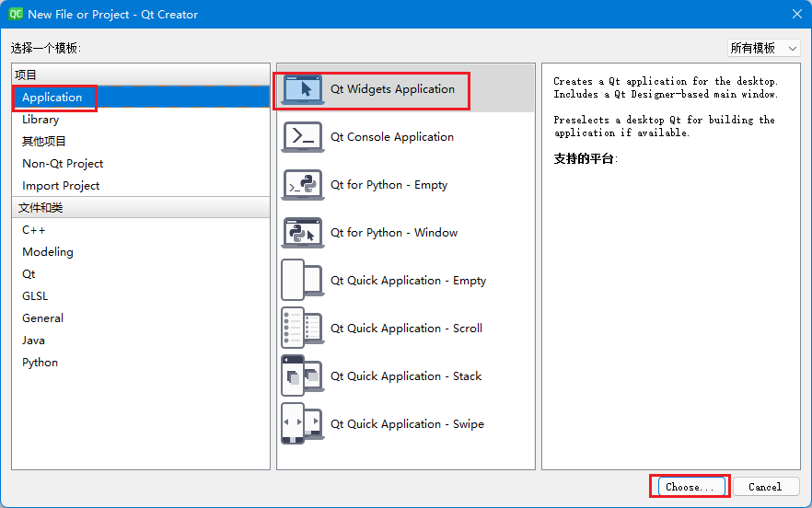
Task: Select the Library project category
Action: [x=141, y=120]
